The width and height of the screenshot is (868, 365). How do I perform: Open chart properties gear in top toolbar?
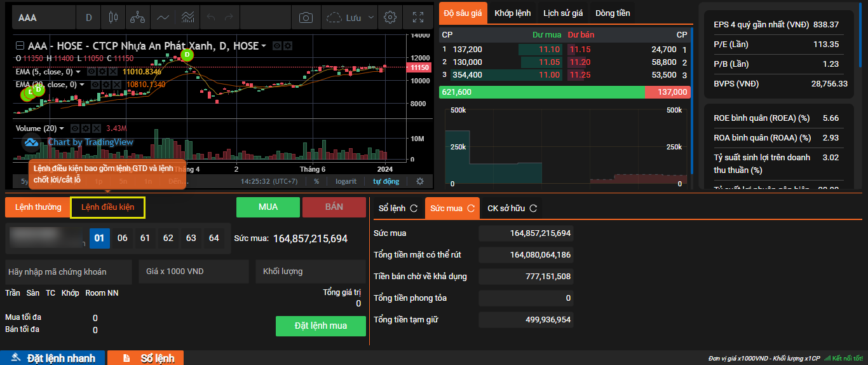click(x=391, y=17)
